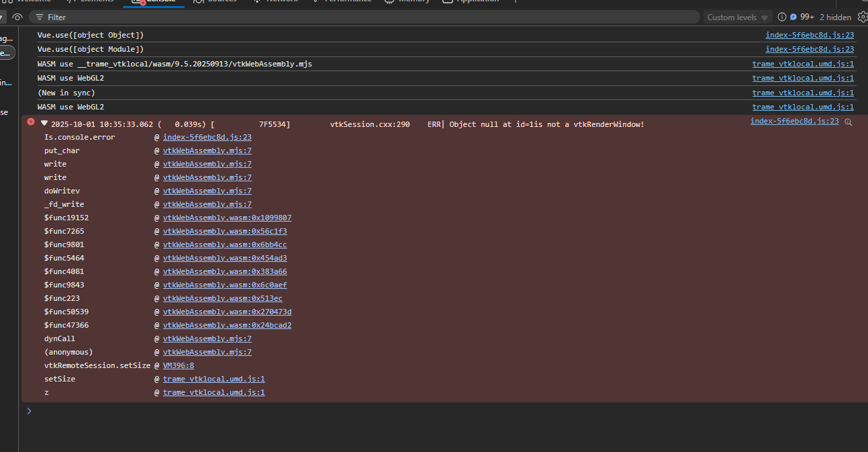The width and height of the screenshot is (868, 452).
Task: Open vtkWebAssembly.wasm:0x24bcad2 link for $func47366
Action: tap(227, 325)
